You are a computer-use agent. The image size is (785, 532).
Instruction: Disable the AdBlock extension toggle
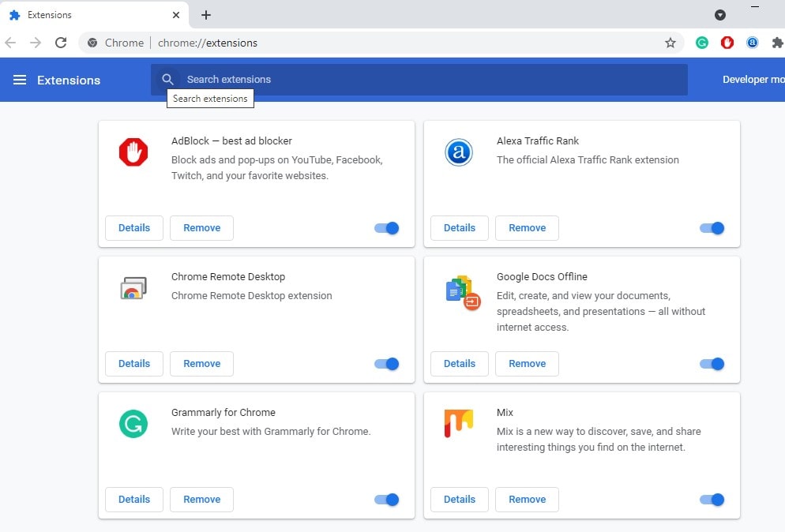[387, 228]
